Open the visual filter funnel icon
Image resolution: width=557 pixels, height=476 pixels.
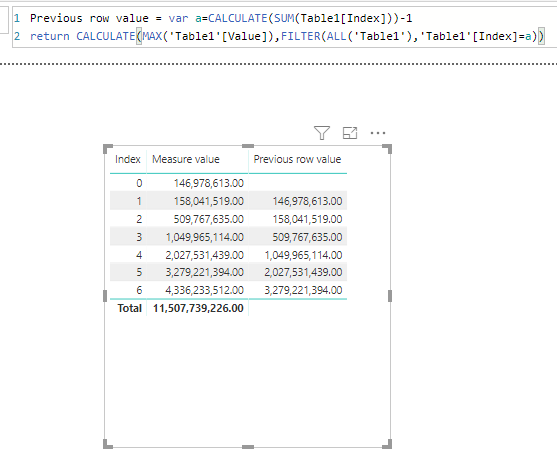(322, 133)
